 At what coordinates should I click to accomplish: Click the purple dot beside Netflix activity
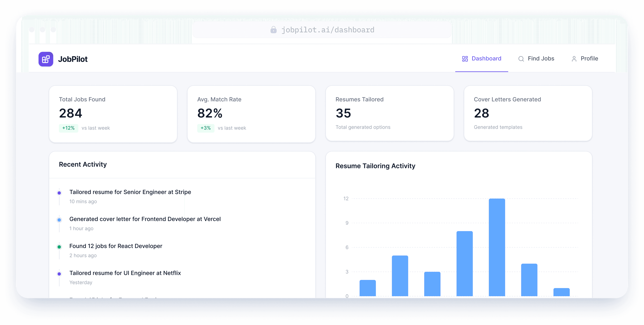(59, 274)
